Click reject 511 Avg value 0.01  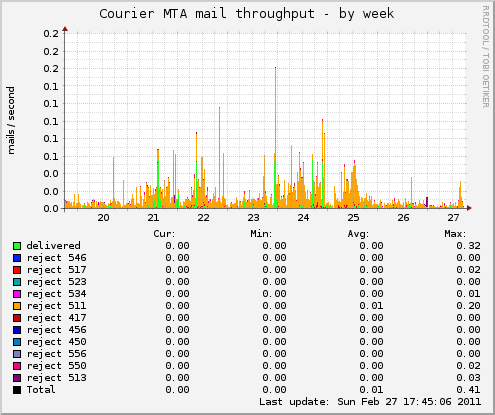coord(371,306)
